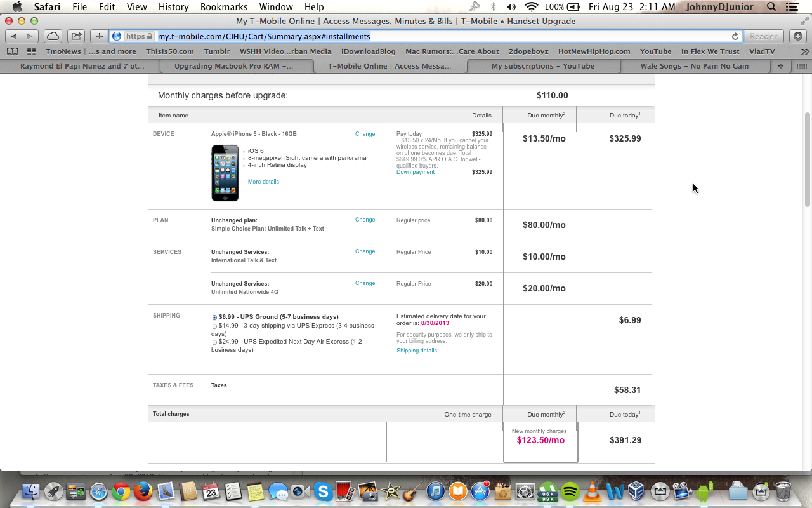Show all tabs icon beside the tab bar
Image resolution: width=812 pixels, height=508 pixels.
[x=801, y=66]
